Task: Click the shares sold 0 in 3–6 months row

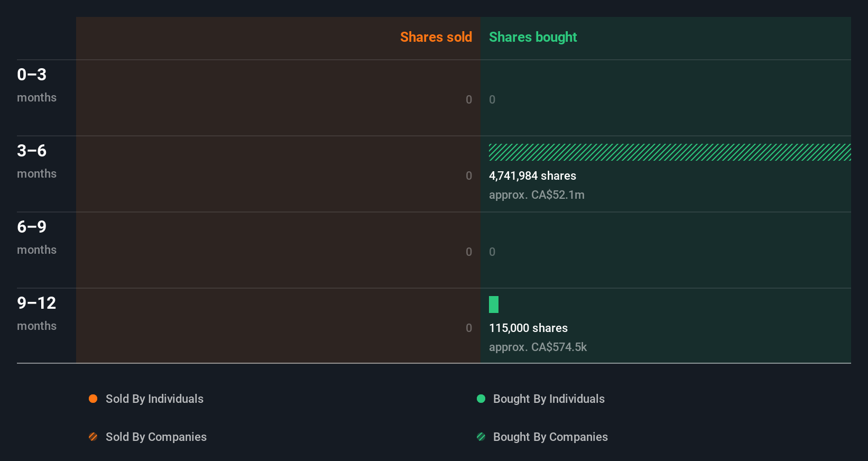Action: [x=469, y=176]
